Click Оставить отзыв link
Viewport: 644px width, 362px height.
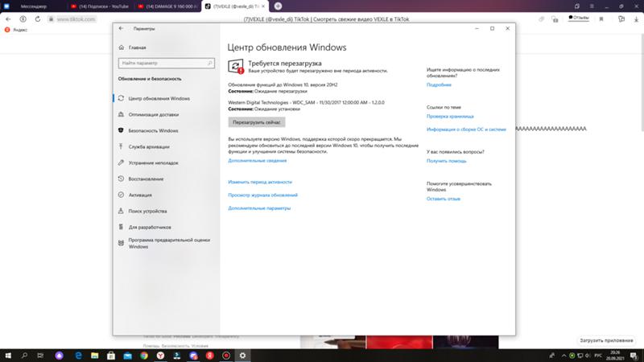[444, 199]
